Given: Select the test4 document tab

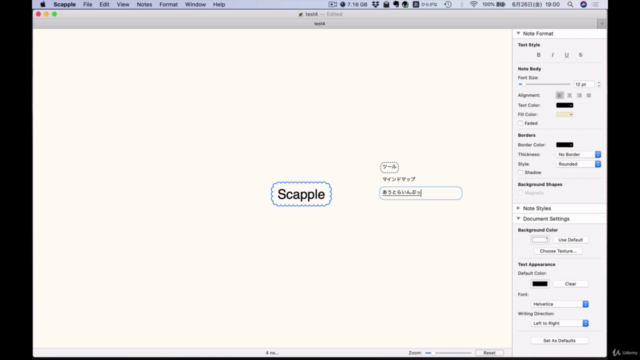Looking at the screenshot, I should (320, 24).
